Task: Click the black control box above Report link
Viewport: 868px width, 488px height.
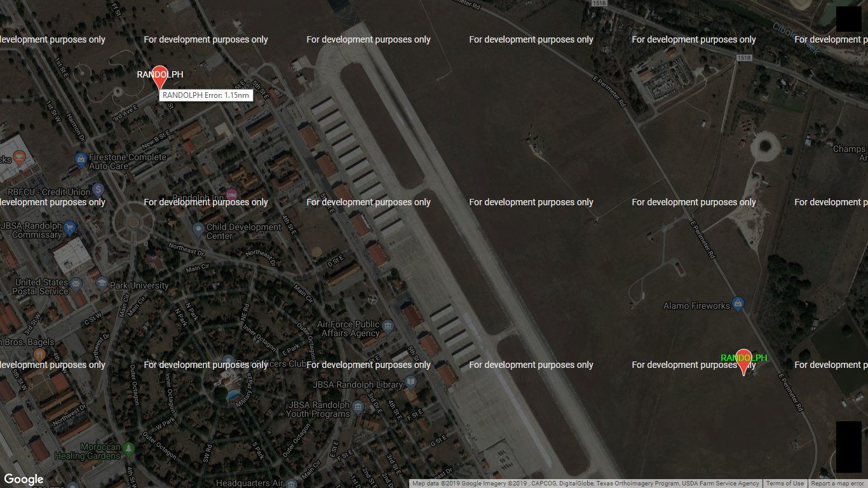Action: tap(848, 447)
